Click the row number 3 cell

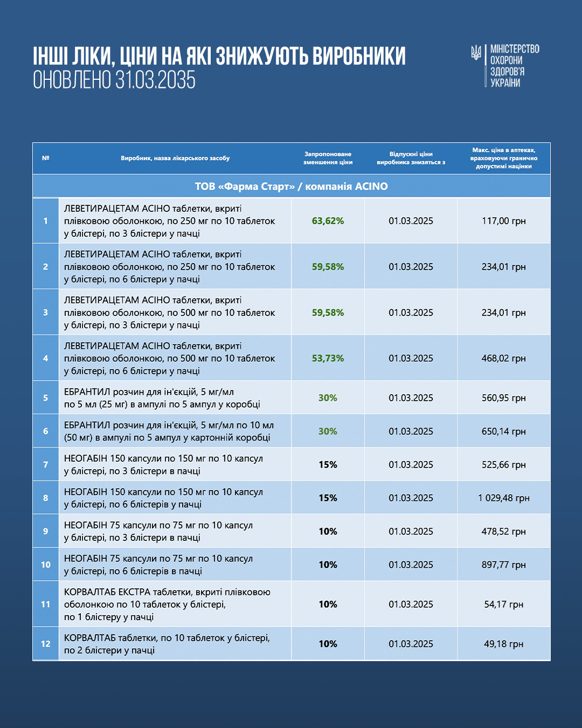(x=46, y=312)
